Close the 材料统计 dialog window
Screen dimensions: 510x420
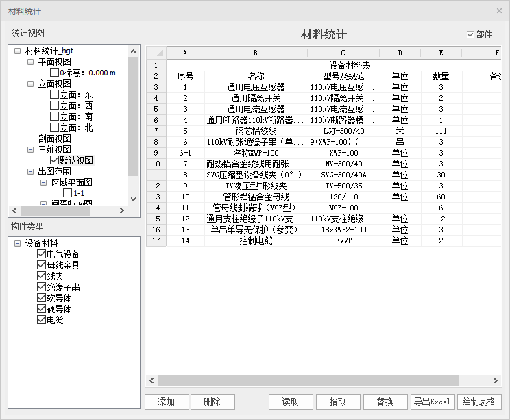(498, 11)
